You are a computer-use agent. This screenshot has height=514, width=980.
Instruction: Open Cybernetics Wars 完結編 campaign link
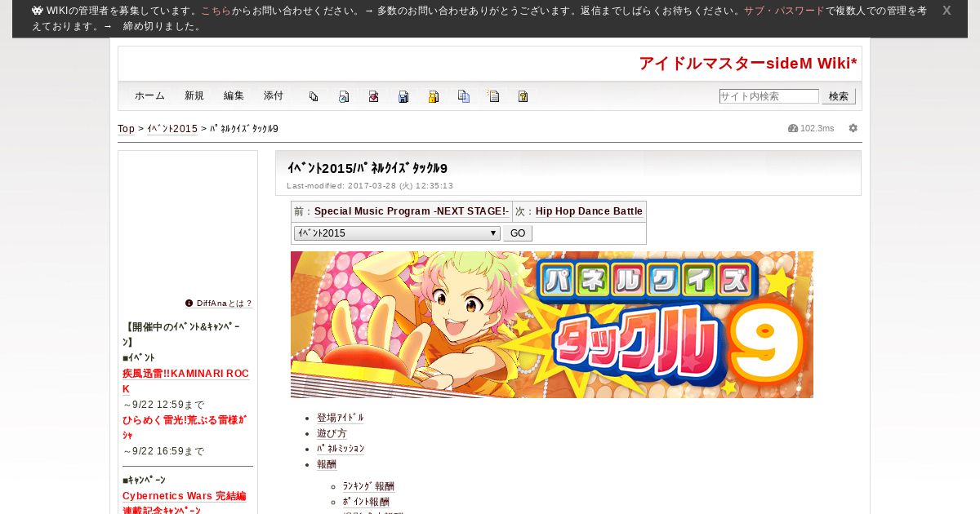(x=184, y=503)
